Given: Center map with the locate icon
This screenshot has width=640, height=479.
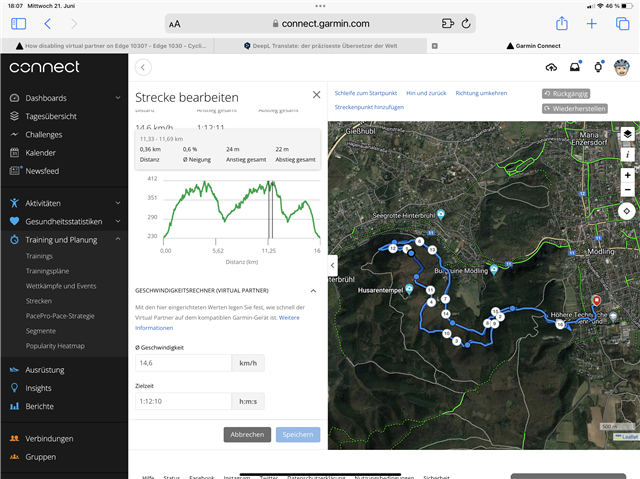Looking at the screenshot, I should tap(627, 211).
